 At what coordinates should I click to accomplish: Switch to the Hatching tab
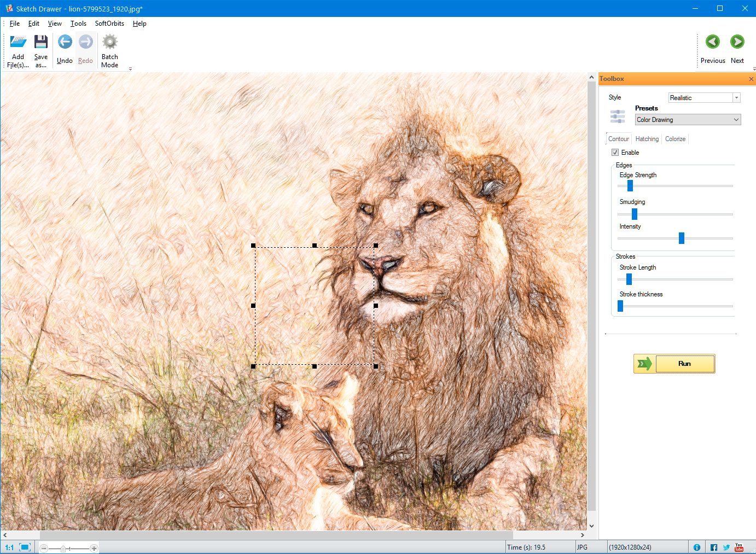pyautogui.click(x=647, y=139)
